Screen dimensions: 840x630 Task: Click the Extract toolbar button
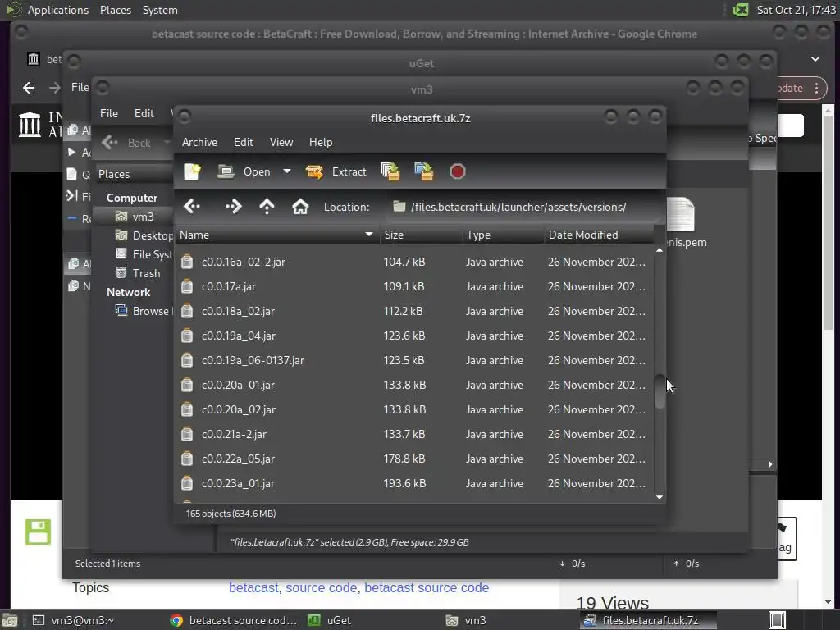[336, 171]
